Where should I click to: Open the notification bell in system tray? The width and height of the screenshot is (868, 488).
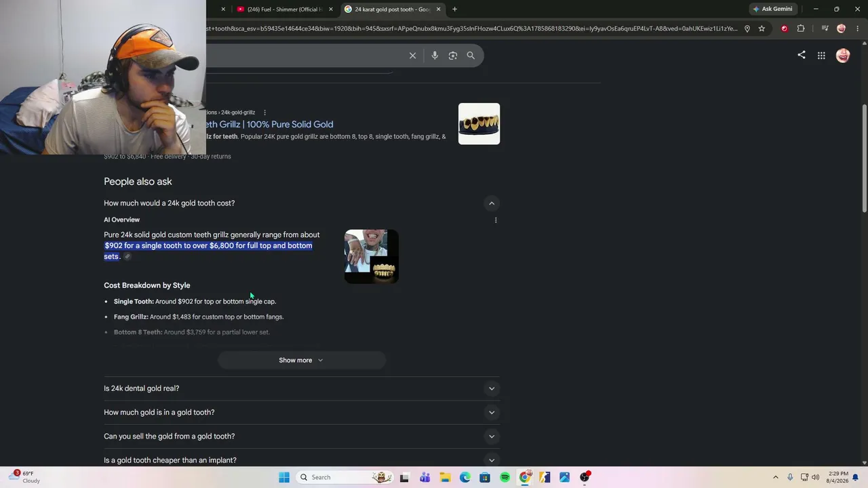point(856,477)
